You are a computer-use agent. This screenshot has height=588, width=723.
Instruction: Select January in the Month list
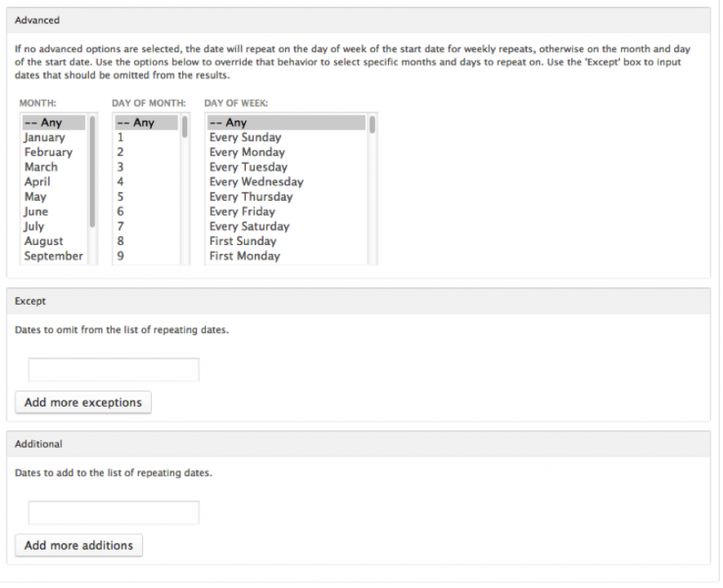[x=44, y=138]
